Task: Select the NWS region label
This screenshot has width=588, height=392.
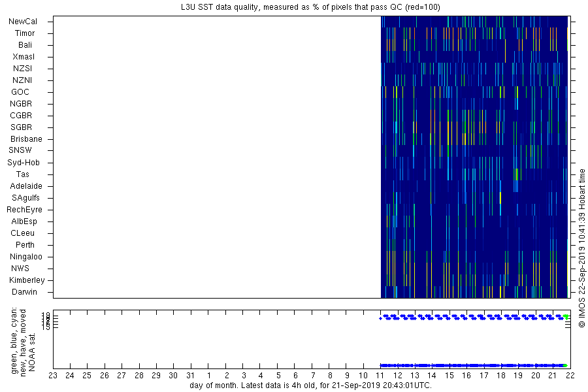Action: coord(20,269)
